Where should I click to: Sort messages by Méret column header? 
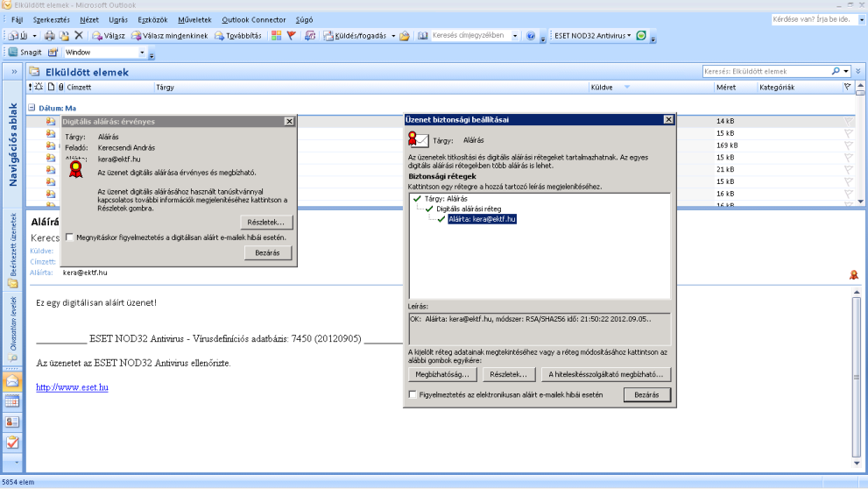click(726, 87)
